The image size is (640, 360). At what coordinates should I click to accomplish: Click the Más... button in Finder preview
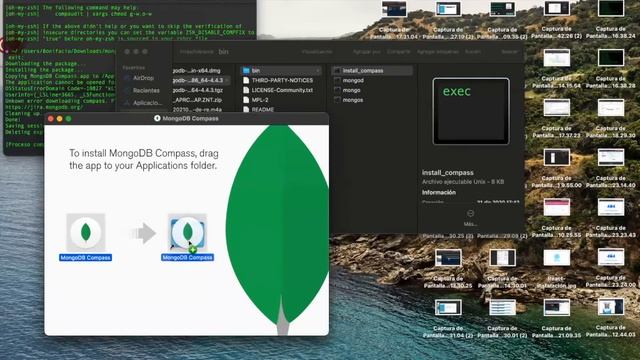[x=470, y=218]
